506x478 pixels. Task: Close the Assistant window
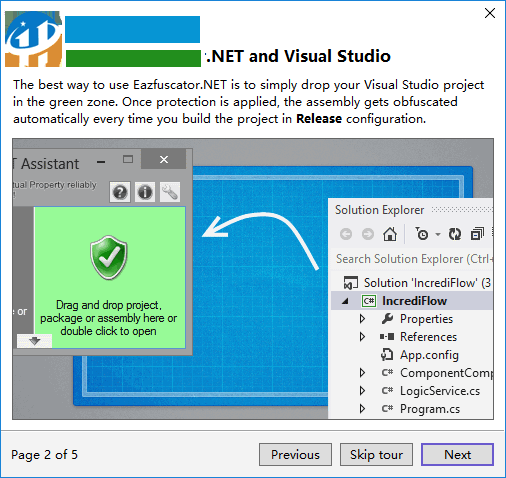tap(164, 159)
